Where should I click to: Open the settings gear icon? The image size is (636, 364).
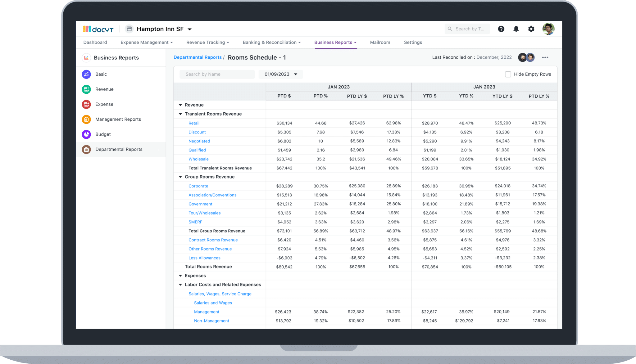click(x=531, y=29)
